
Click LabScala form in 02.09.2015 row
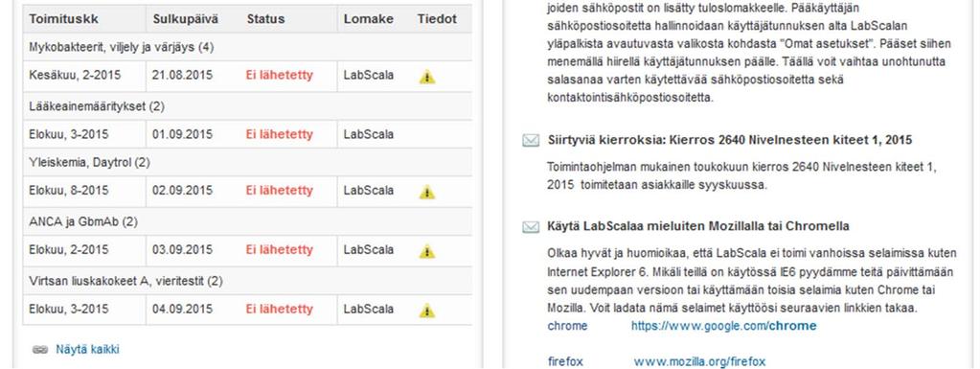pos(369,191)
